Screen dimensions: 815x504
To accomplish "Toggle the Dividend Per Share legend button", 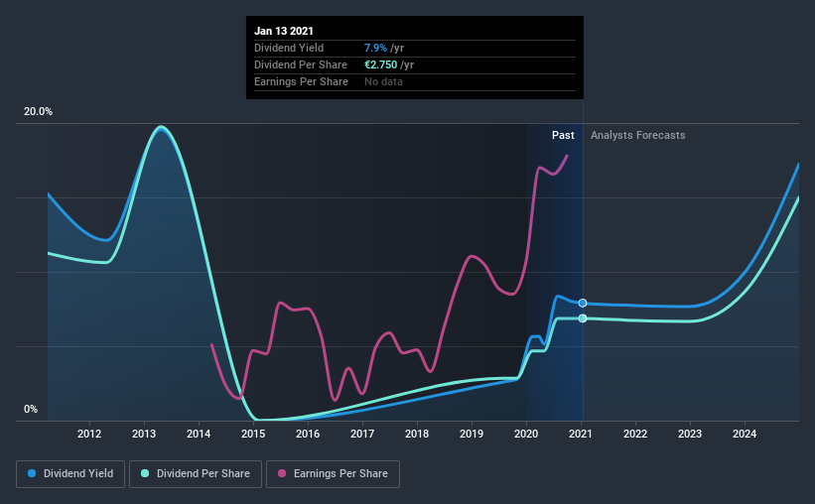I will [x=196, y=474].
